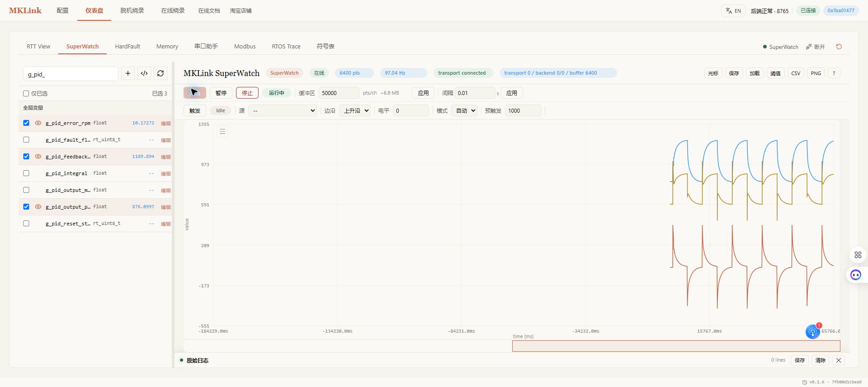The image size is (868, 387).
Task: Disconnect using the 断开 plug button
Action: point(816,47)
